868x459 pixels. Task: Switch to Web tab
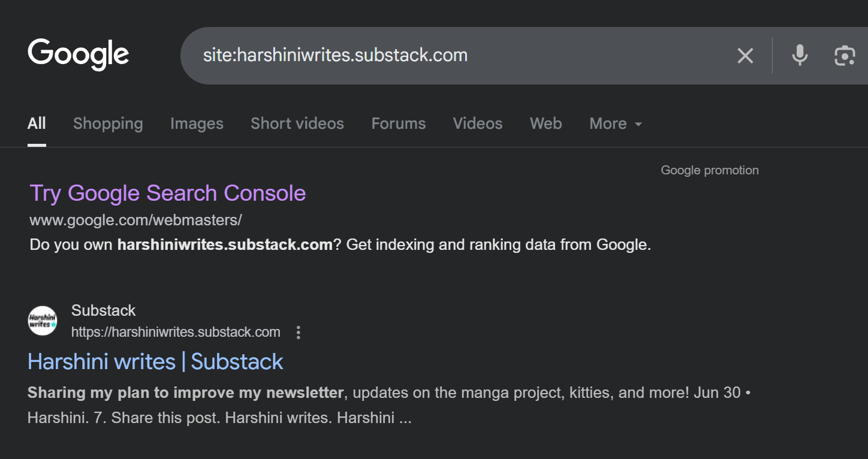pos(546,123)
